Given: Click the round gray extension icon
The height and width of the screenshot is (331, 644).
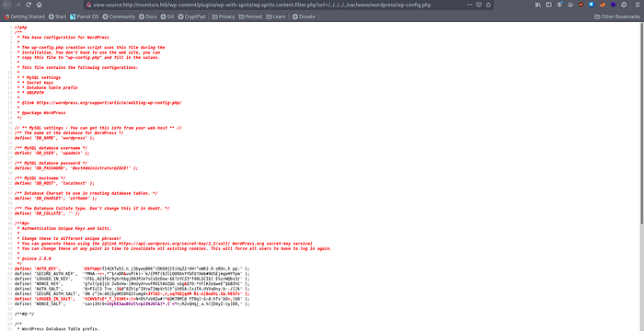Looking at the screenshot, I should click(x=624, y=5).
